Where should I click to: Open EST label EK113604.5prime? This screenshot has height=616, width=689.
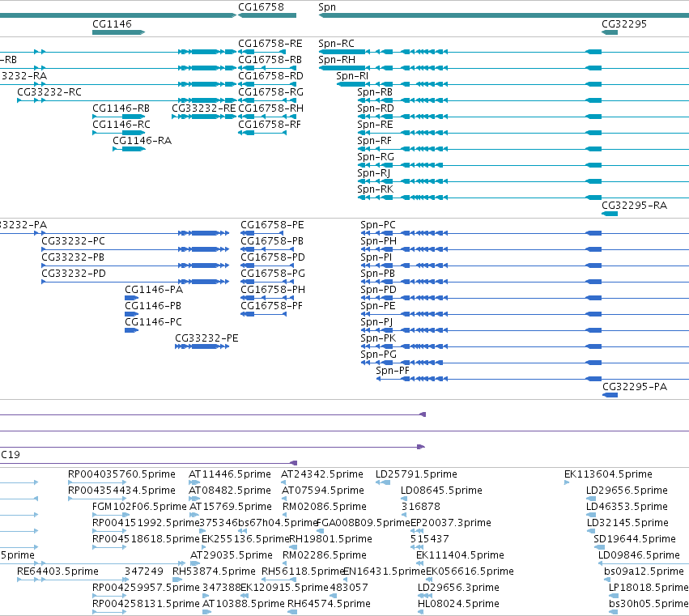click(608, 474)
